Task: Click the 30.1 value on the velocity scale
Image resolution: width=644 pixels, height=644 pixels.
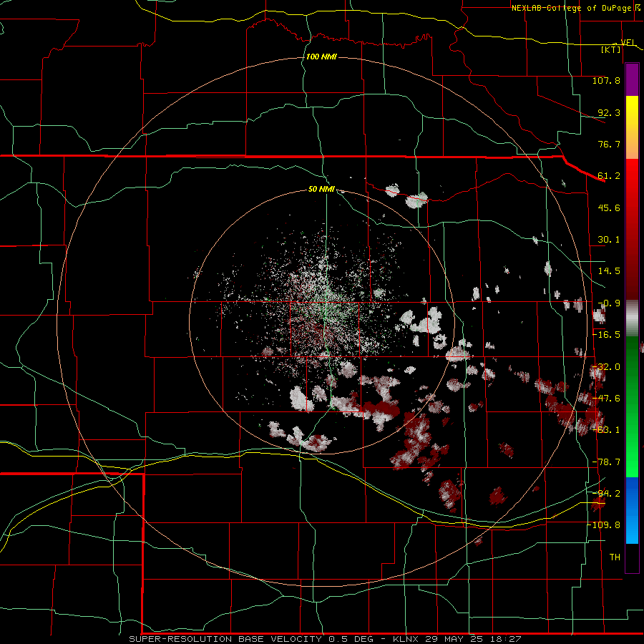Action: pyautogui.click(x=609, y=240)
